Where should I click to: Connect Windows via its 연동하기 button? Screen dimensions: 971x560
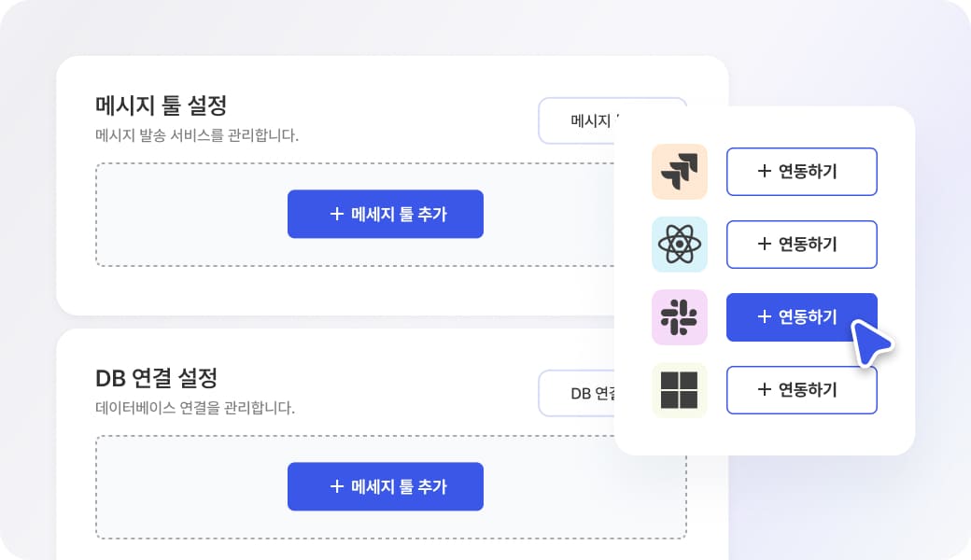click(x=802, y=390)
